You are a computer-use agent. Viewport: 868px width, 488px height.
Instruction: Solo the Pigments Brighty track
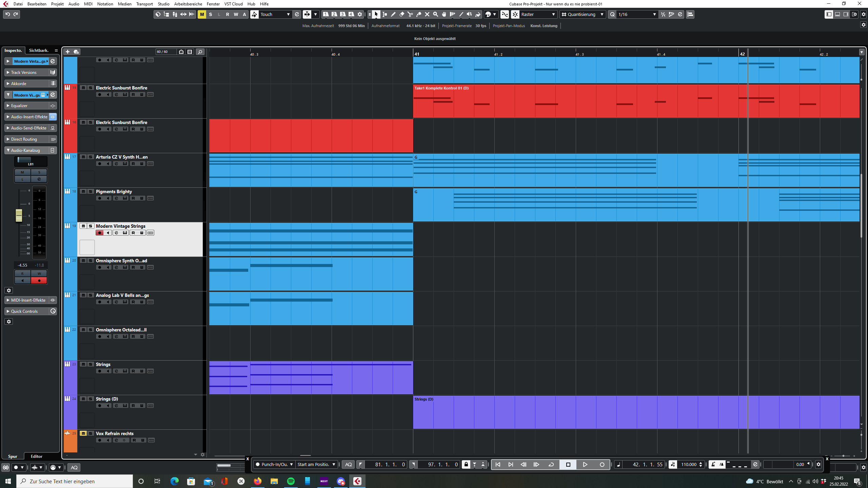tap(91, 191)
